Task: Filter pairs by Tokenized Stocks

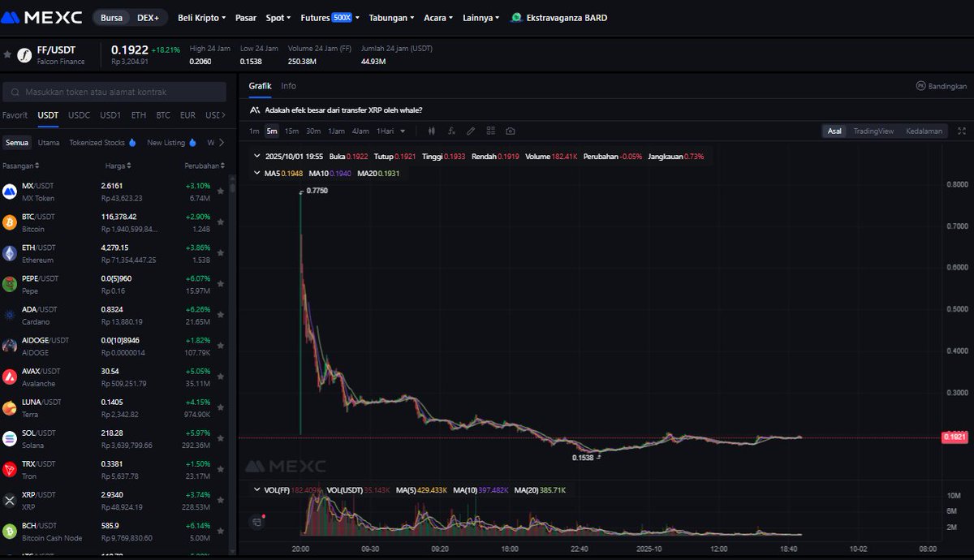Action: (102, 142)
